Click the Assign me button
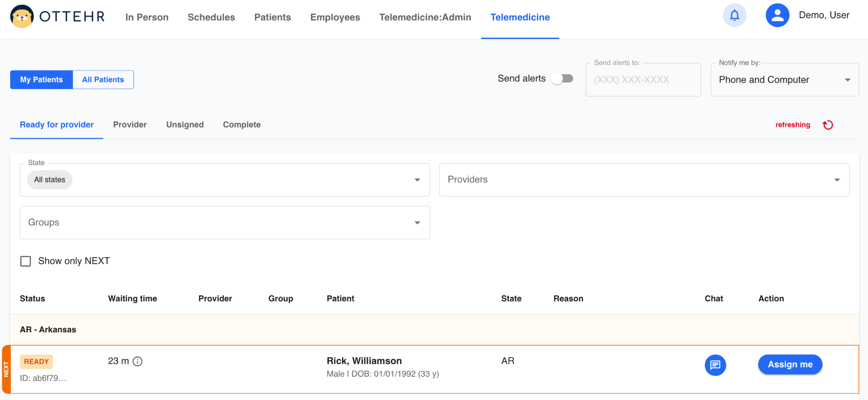The image size is (868, 400). 790,364
